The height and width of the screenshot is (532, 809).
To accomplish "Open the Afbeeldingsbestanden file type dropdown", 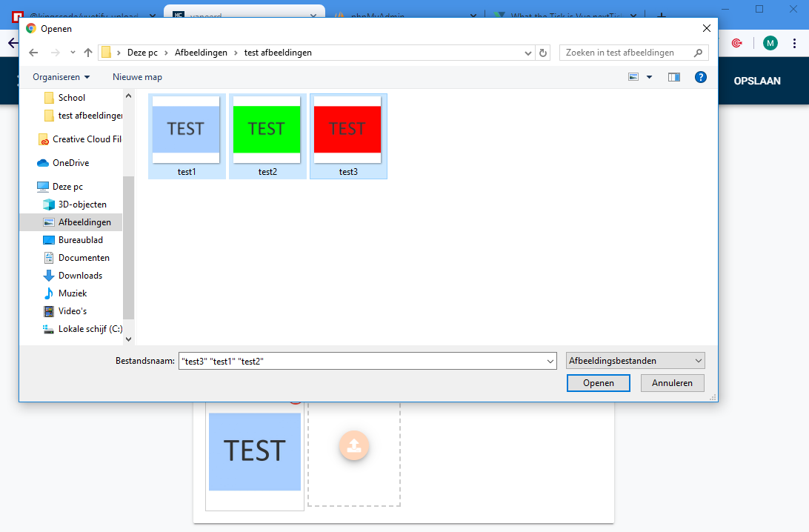I will click(635, 360).
